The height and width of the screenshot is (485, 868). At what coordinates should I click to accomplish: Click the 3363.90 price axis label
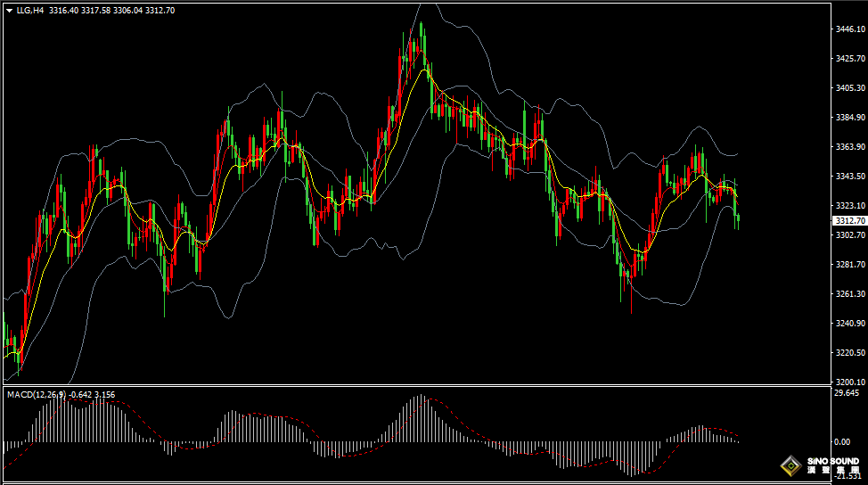click(851, 147)
